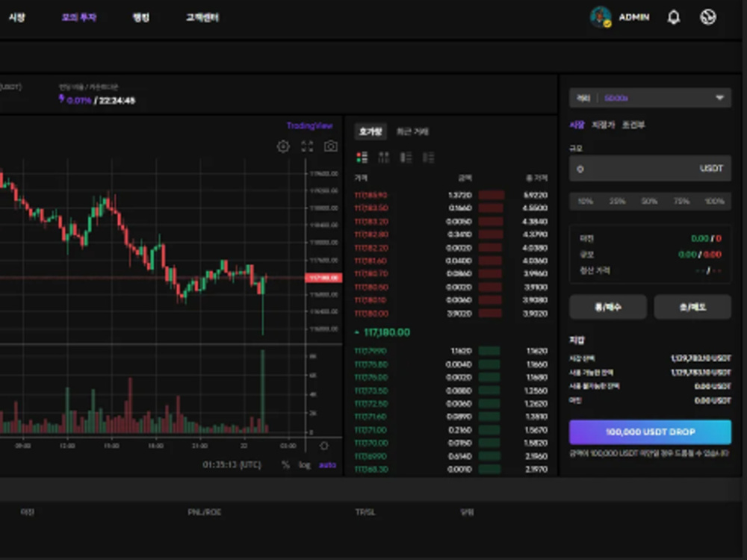The image size is (747, 560).
Task: Select second order book layout icon
Action: (383, 157)
